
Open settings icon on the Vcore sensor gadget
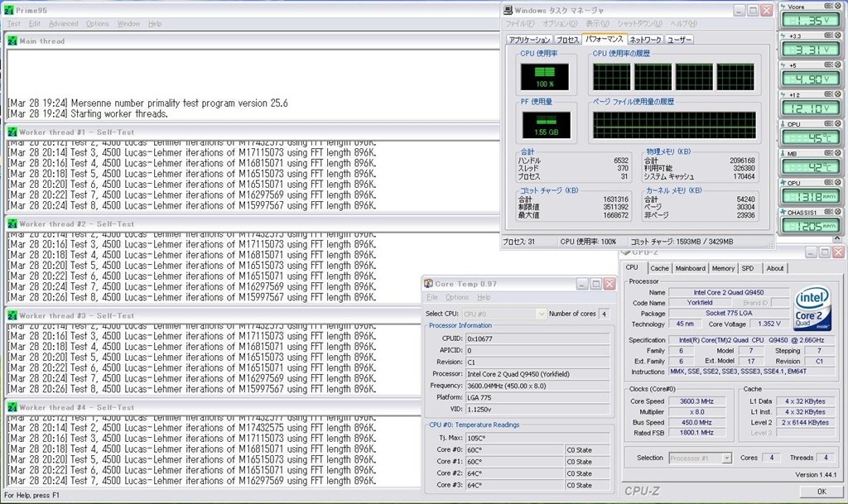828,6
